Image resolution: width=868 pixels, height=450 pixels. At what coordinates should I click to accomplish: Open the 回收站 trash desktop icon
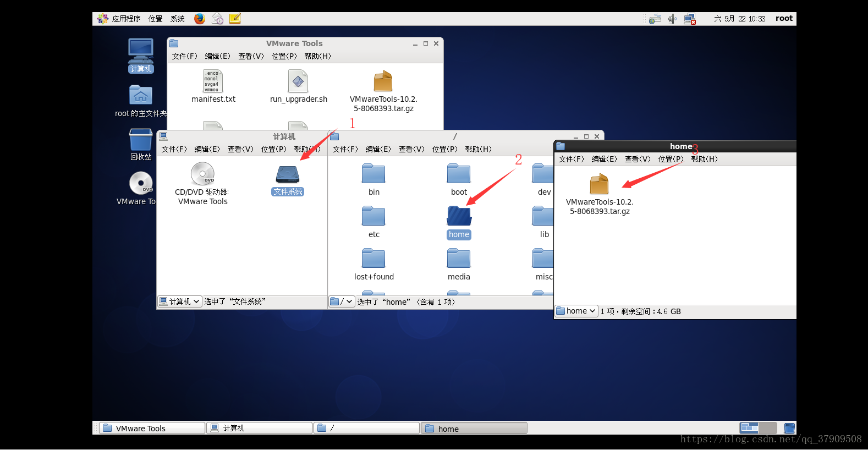pyautogui.click(x=141, y=144)
